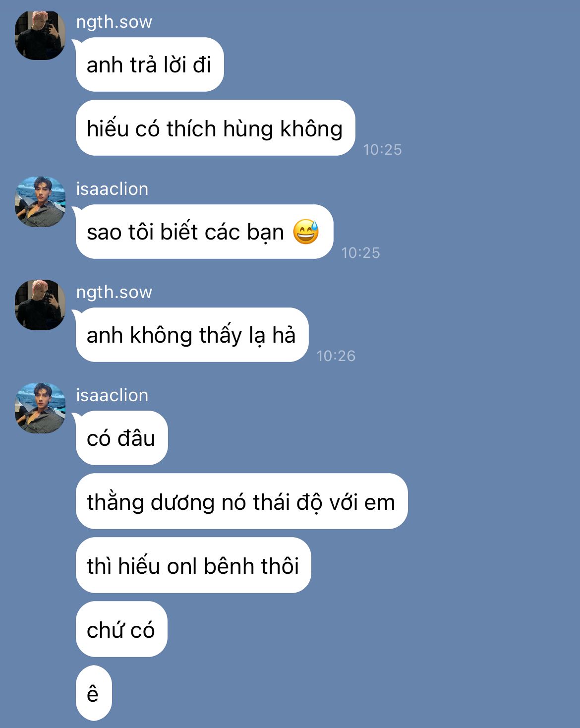Select message "anh trả lời đi"

pos(150,64)
